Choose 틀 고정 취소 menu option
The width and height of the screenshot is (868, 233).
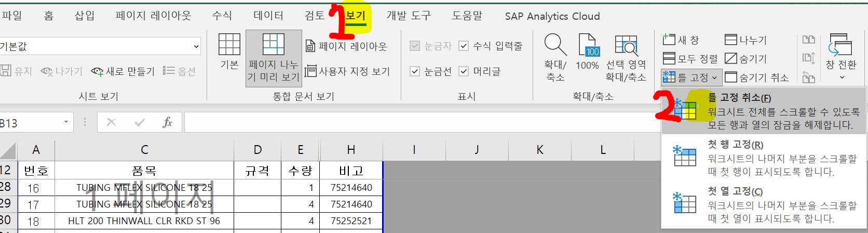(x=764, y=111)
